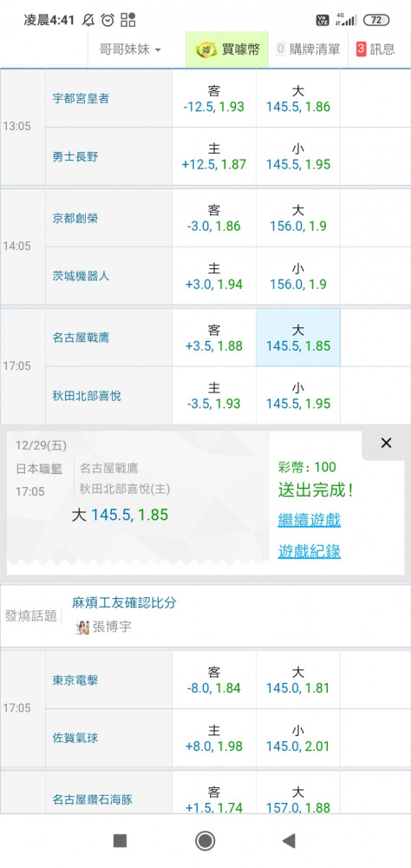Screen dimensions: 411x868
Task: Tap Android back navigation triangle
Action: tap(289, 841)
